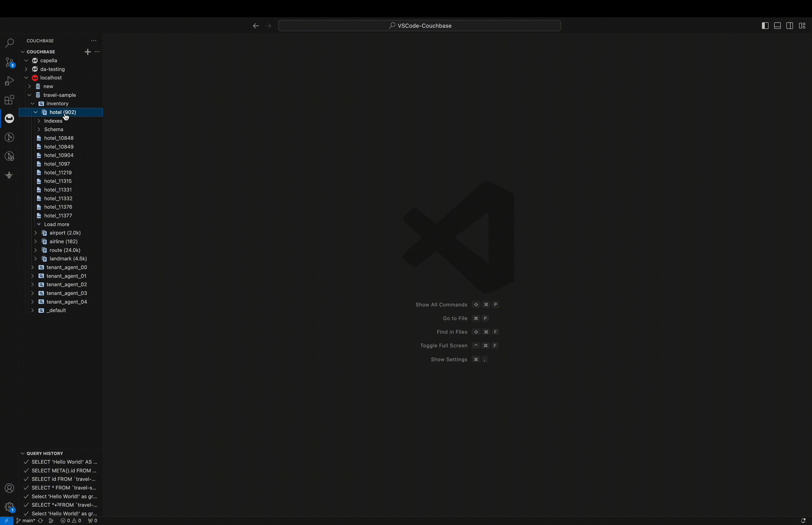Image resolution: width=812 pixels, height=525 pixels.
Task: Open the Manage gear icon
Action: click(9, 507)
